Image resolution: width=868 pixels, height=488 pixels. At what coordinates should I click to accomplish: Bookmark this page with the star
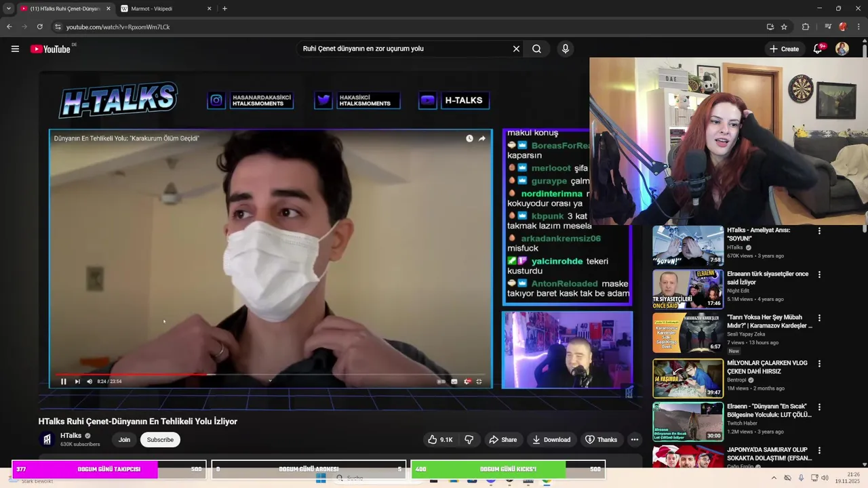[x=784, y=27]
